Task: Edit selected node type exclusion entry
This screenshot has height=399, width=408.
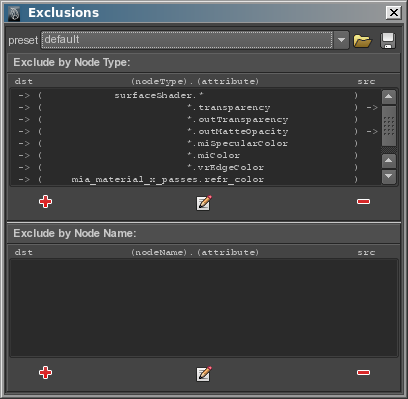Action: click(204, 203)
